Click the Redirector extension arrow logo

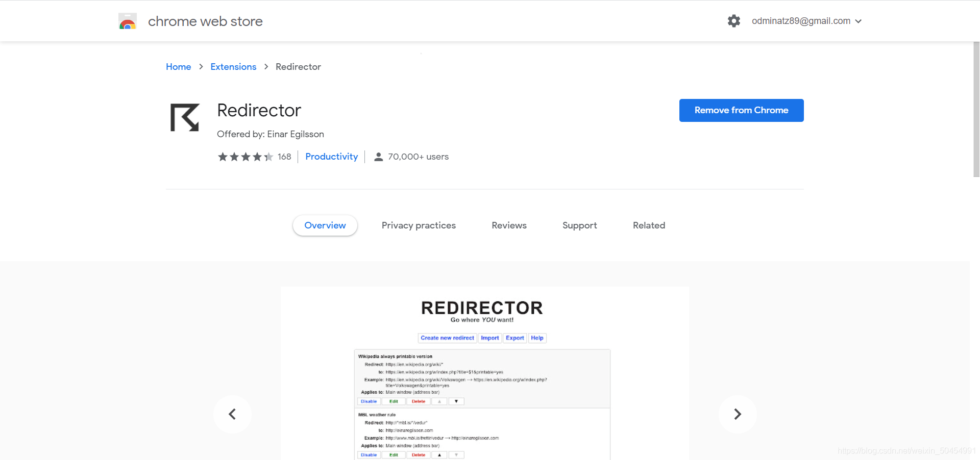[x=185, y=118]
